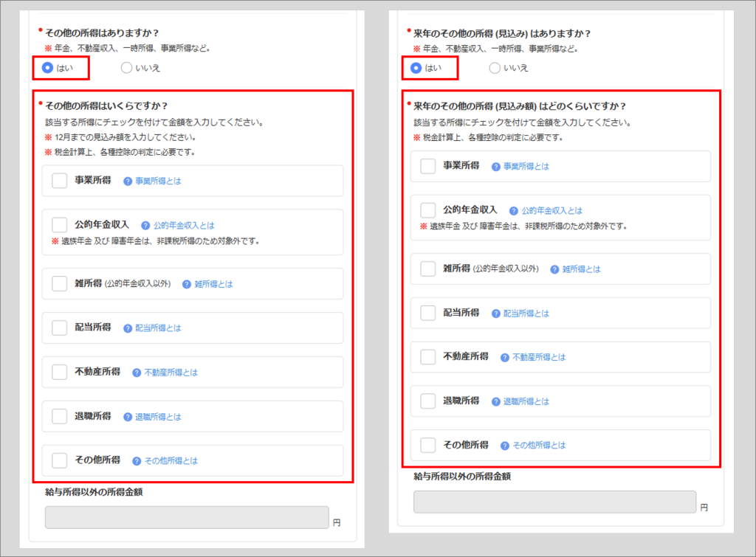
Task: Select はい radio for その他の所得はありますか
Action: (47, 68)
